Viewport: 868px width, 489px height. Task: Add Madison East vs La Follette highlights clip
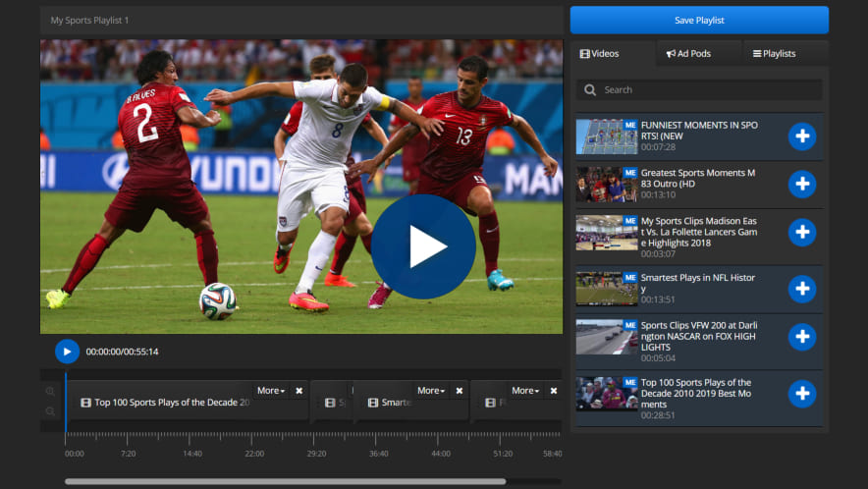(x=801, y=232)
